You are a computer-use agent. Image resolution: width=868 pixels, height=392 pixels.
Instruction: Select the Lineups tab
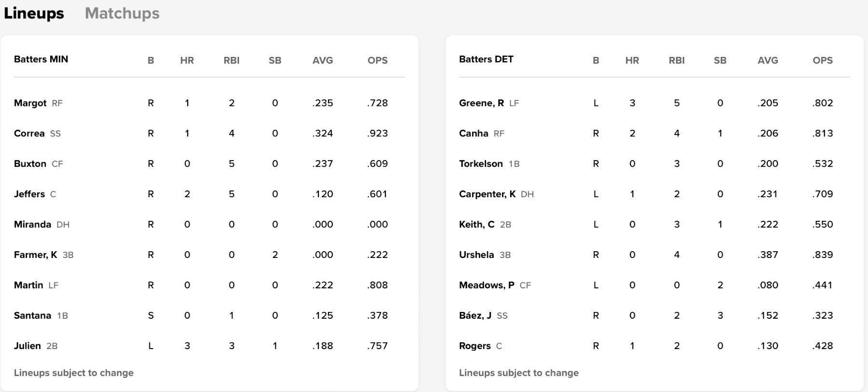point(34,14)
